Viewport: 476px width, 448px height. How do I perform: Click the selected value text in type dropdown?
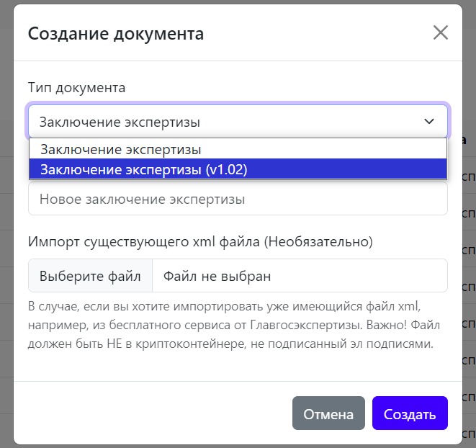click(x=120, y=122)
